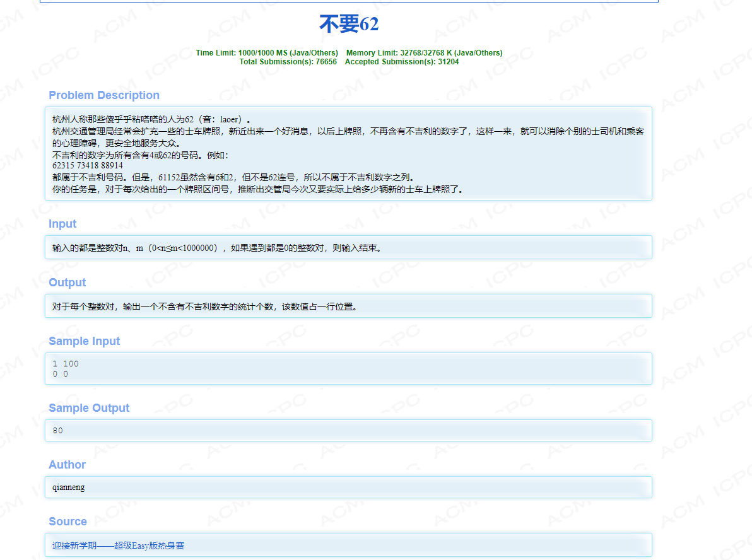Screen dimensions: 752x560
Task: Click the line starting 不吉利的数字为所有含有4或62
Action: 141,155
